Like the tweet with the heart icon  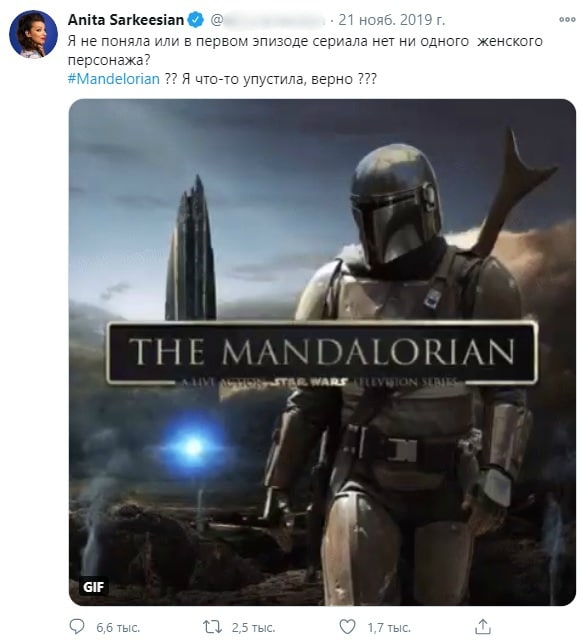pyautogui.click(x=348, y=627)
